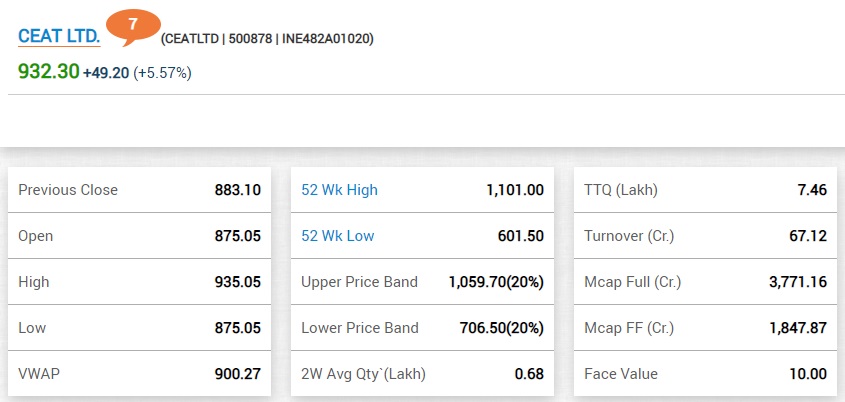This screenshot has height=402, width=845.
Task: Select the TTQ value 7.46
Action: (x=812, y=190)
